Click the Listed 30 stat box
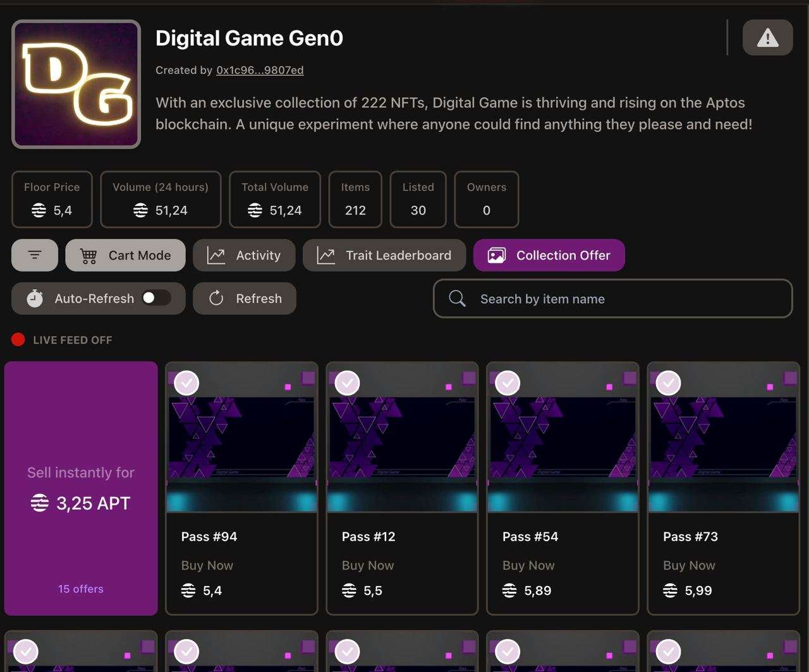Screen dimensions: 809x672 (x=418, y=199)
